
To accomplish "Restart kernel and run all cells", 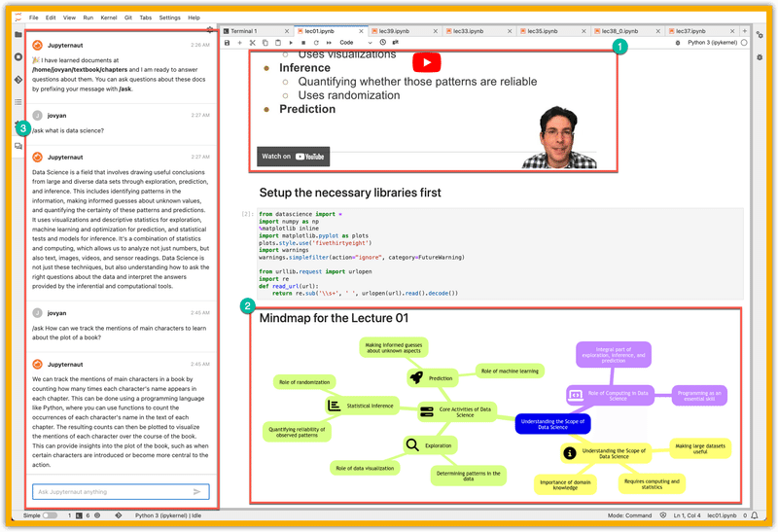I will tap(329, 43).
